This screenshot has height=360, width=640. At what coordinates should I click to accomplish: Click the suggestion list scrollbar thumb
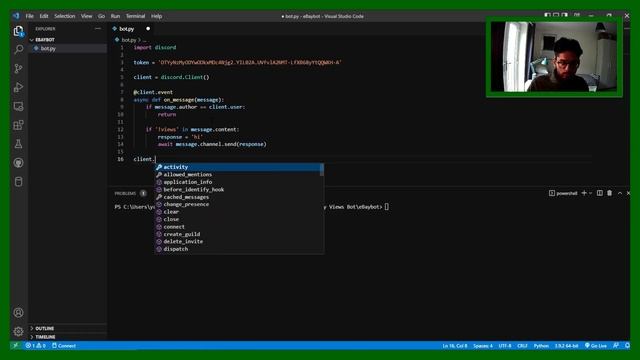322,170
